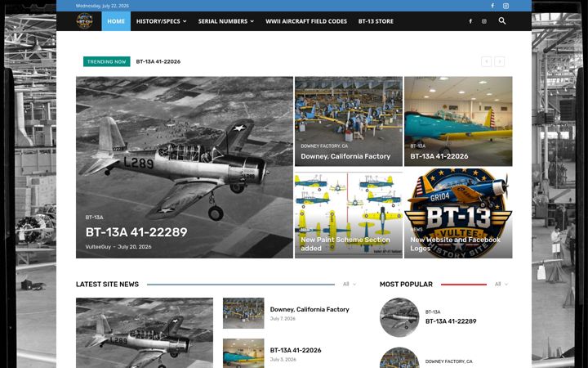Open Downey factory thumbnail in Latest Site News
The height and width of the screenshot is (368, 588).
pyautogui.click(x=243, y=313)
